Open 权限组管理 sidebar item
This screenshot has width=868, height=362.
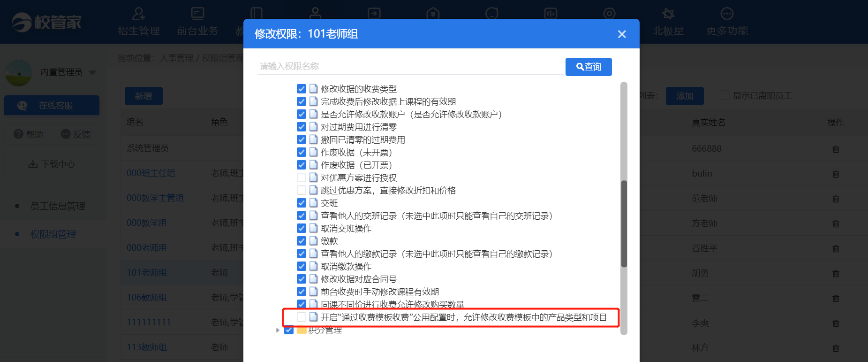[53, 234]
